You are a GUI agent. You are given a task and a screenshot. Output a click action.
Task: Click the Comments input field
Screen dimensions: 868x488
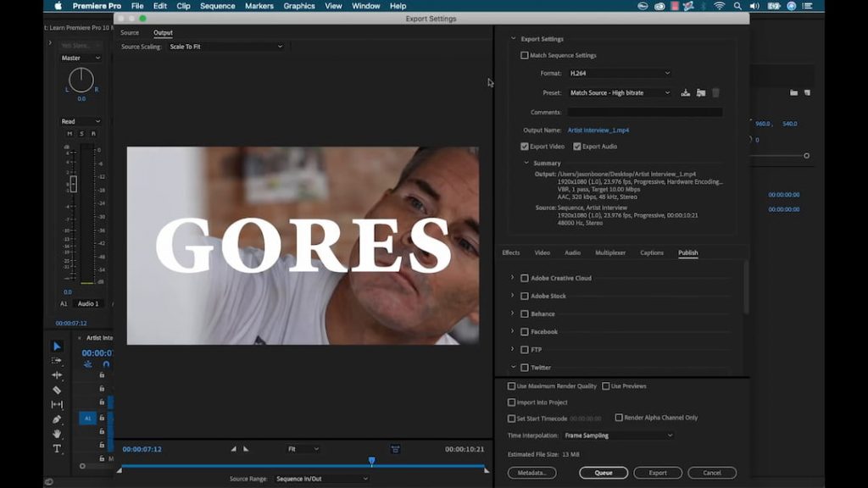[644, 111]
